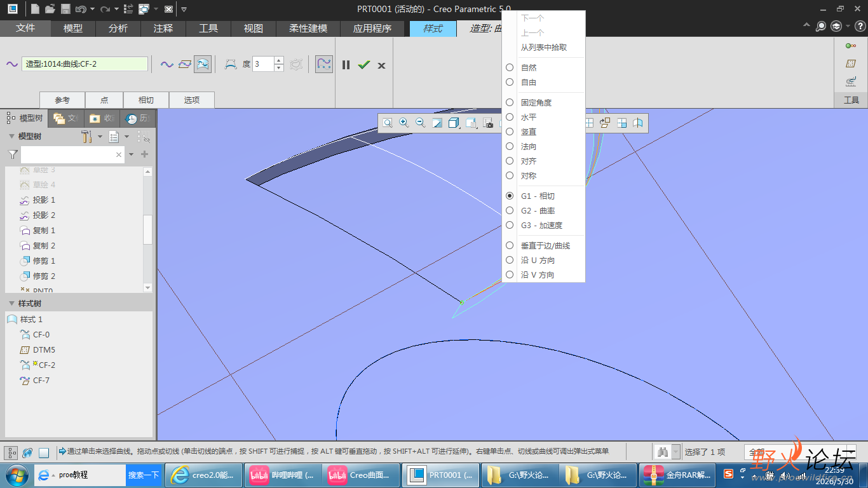The height and width of the screenshot is (488, 868).
Task: Open the 点 panel tab
Action: (104, 100)
